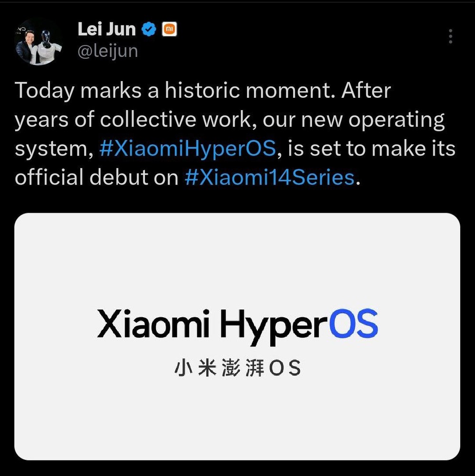Viewport: 475px width, 476px height.
Task: Click the blue OS letters in logo
Action: [354, 324]
